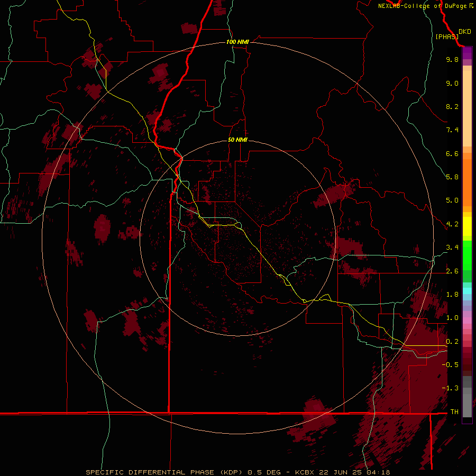Click the 1.8 value on the color scale

pyautogui.click(x=452, y=295)
